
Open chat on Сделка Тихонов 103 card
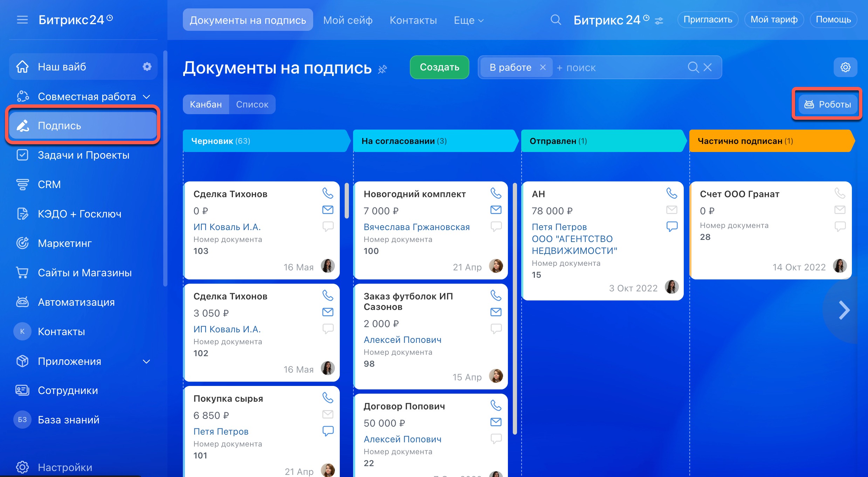(328, 226)
